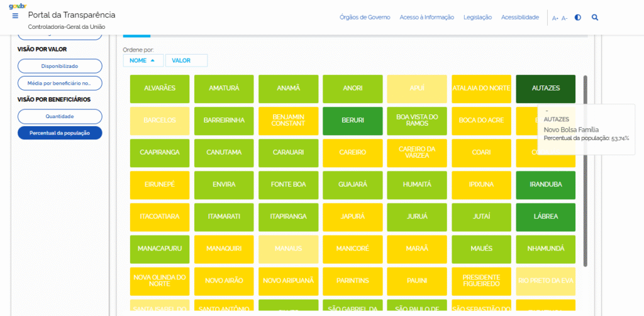
Task: Click the Portal da Transparência title
Action: click(x=72, y=15)
